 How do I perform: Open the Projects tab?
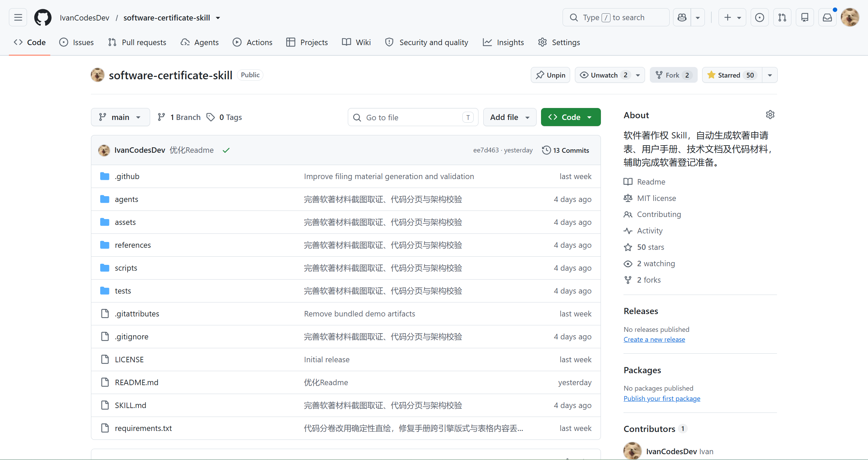[x=307, y=42]
